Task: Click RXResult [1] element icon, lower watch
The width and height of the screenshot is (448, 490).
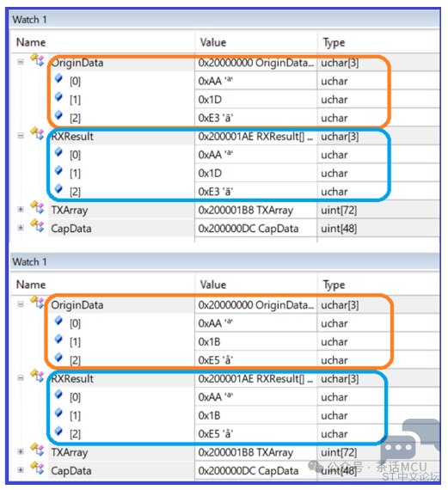Action: click(x=58, y=413)
